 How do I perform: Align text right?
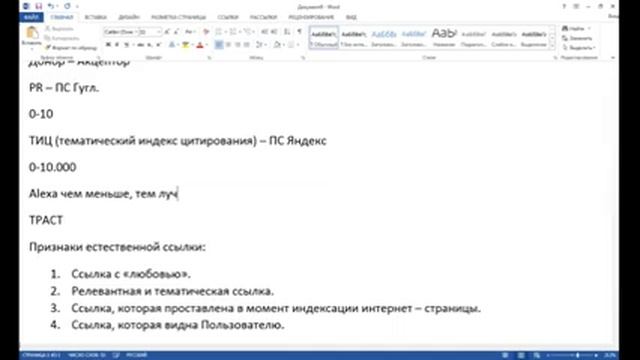[x=238, y=44]
